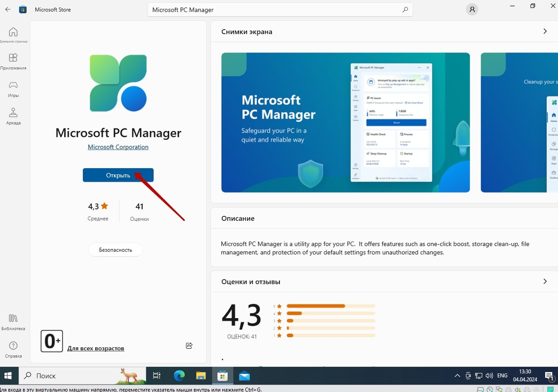This screenshot has width=558, height=392.
Task: Click the share icon below the app info
Action: [189, 346]
